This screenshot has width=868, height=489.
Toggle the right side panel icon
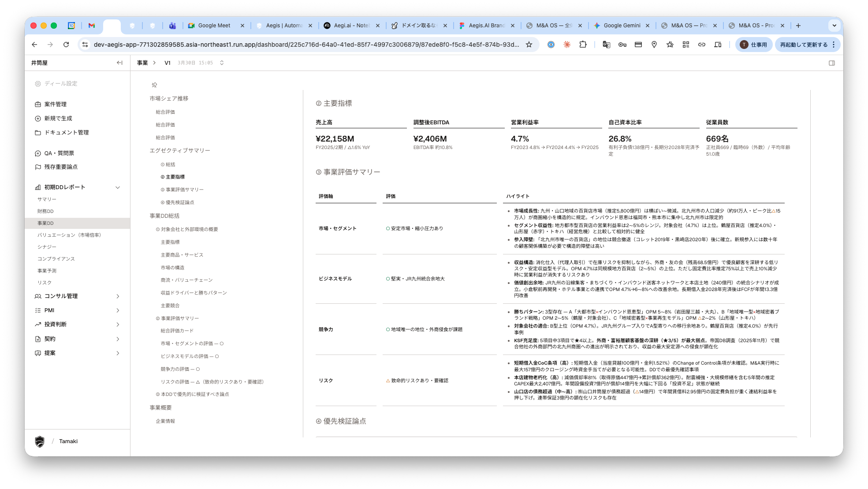[x=831, y=63]
